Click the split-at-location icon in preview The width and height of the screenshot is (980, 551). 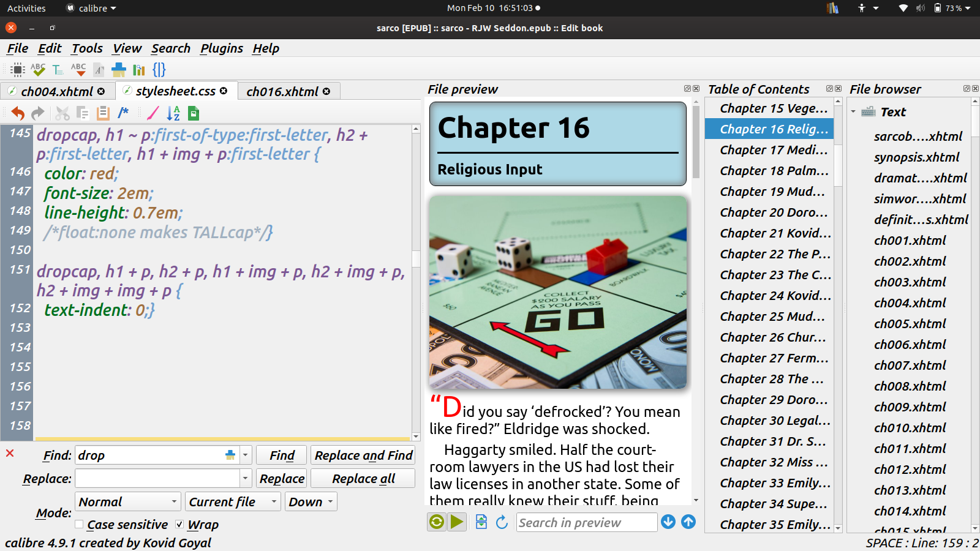tap(481, 522)
